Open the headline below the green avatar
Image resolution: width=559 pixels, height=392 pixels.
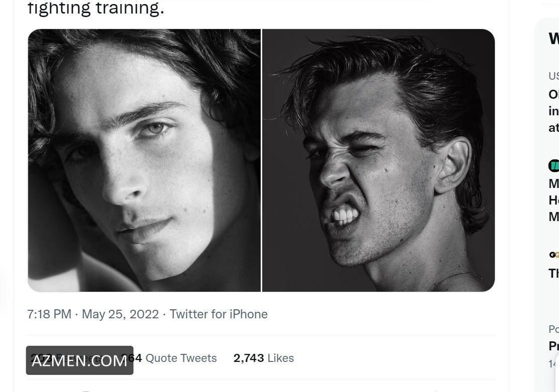coord(553,200)
